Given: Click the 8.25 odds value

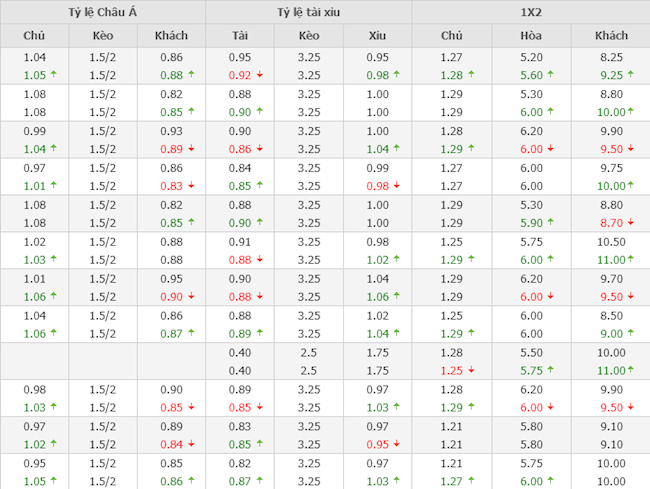Looking at the screenshot, I should (610, 58).
